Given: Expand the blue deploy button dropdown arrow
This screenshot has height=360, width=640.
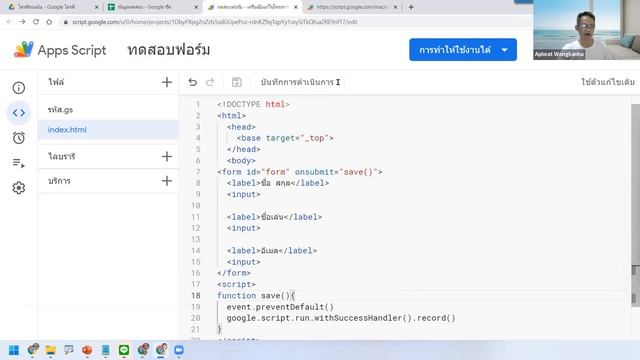Looking at the screenshot, I should pos(504,50).
